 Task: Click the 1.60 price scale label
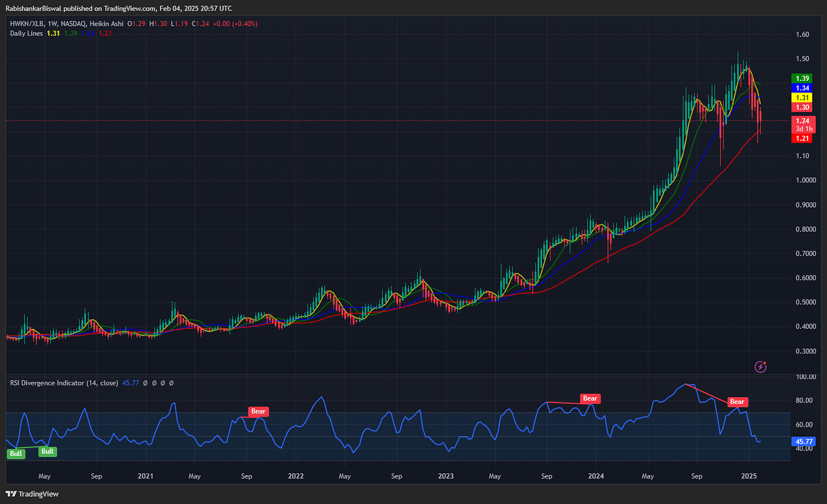point(802,34)
